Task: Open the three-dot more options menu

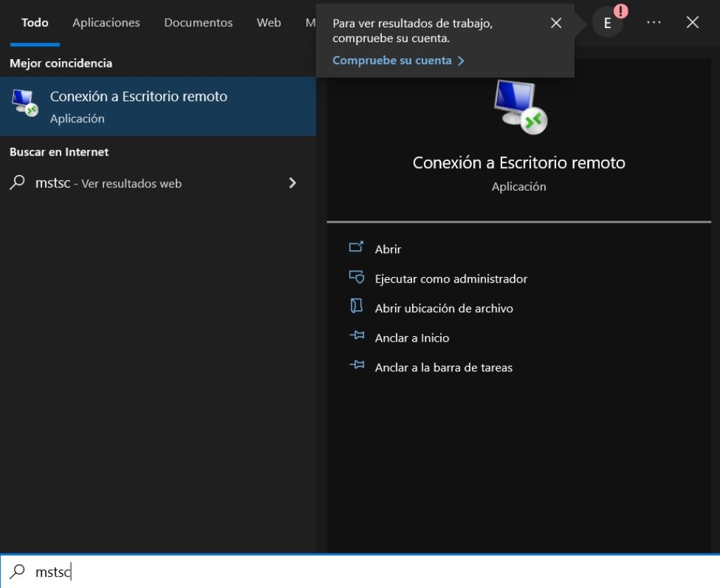Action: click(x=653, y=23)
